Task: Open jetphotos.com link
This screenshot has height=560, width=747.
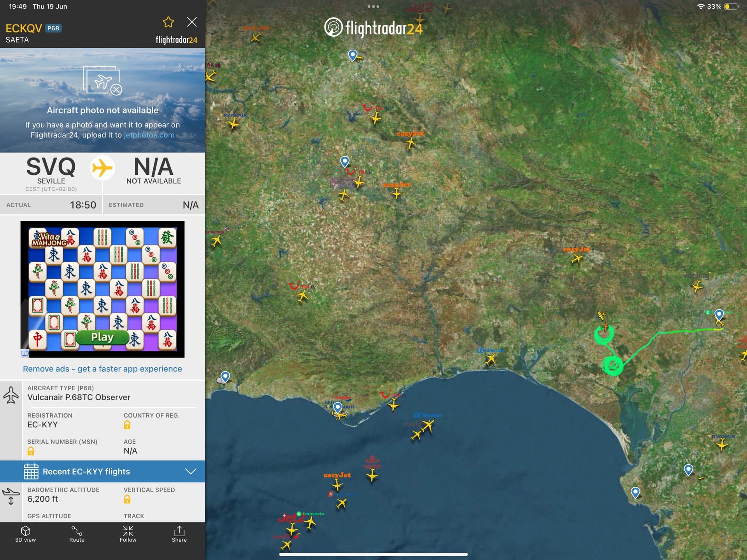Action: (149, 135)
